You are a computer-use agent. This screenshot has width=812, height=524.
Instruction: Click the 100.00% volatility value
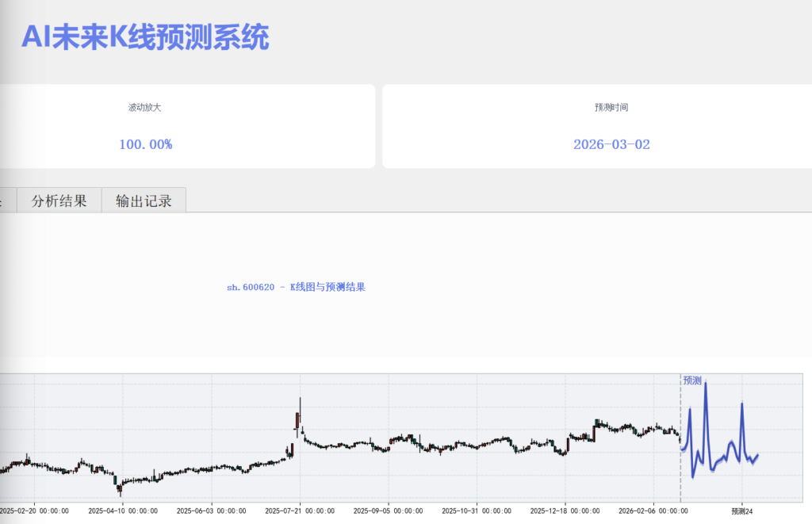coord(145,144)
